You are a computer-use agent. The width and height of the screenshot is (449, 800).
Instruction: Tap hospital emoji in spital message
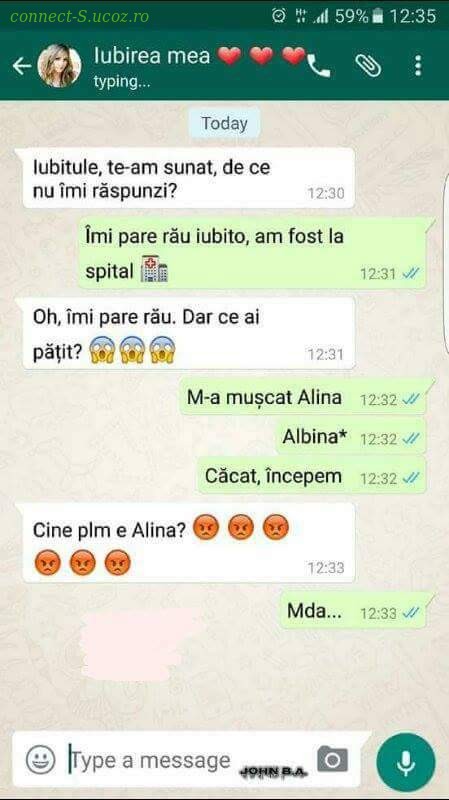coord(154,270)
